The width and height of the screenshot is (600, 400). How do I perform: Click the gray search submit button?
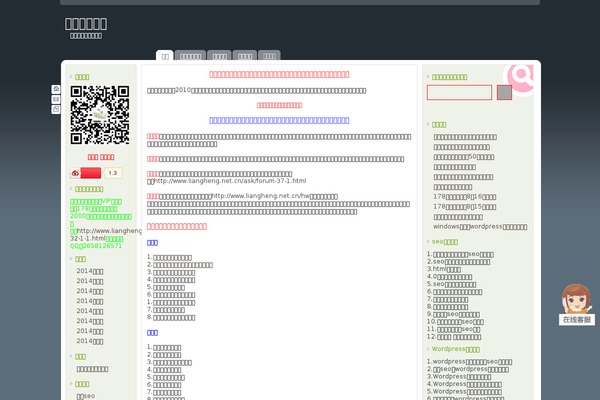tap(504, 93)
